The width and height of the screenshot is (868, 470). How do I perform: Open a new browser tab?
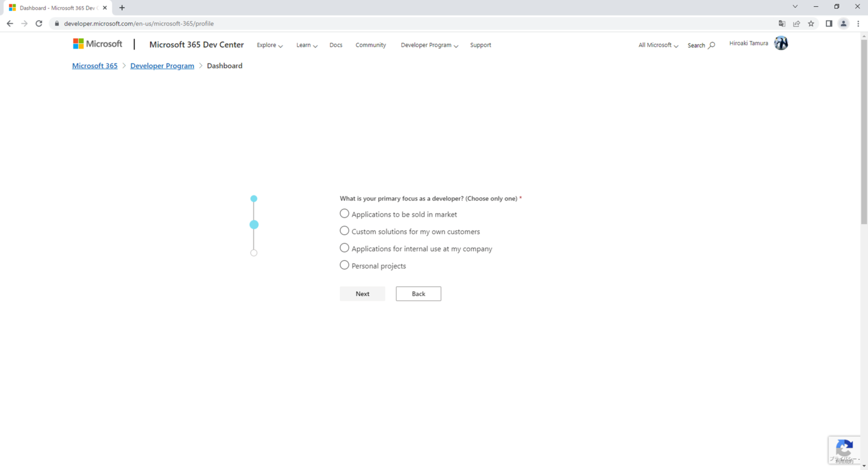[122, 8]
